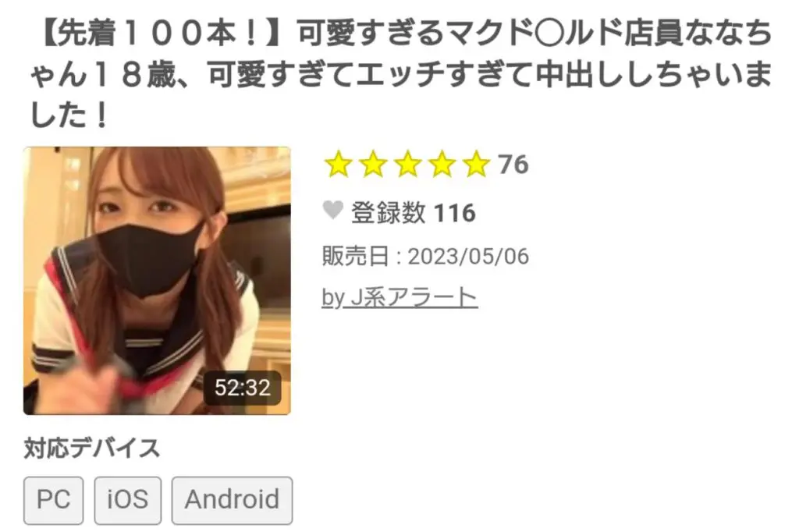Image resolution: width=799 pixels, height=532 pixels.
Task: Open seller page by J系アラート
Action: coord(399,297)
